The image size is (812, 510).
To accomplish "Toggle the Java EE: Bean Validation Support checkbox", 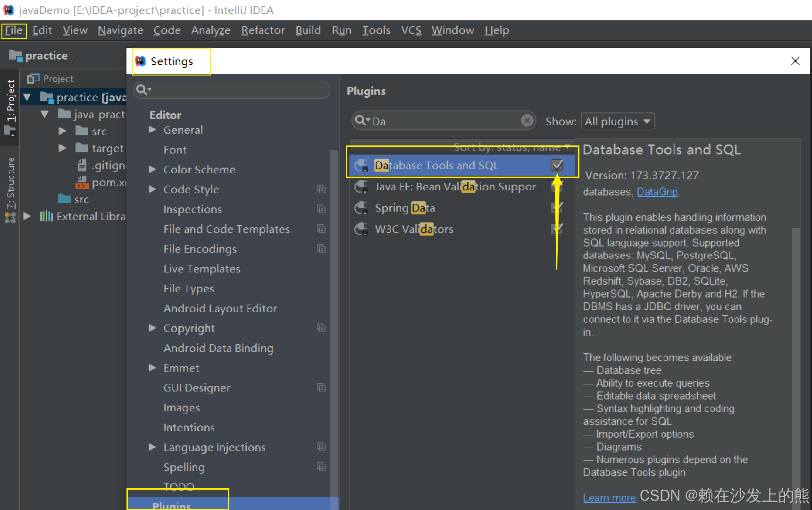I will point(557,187).
